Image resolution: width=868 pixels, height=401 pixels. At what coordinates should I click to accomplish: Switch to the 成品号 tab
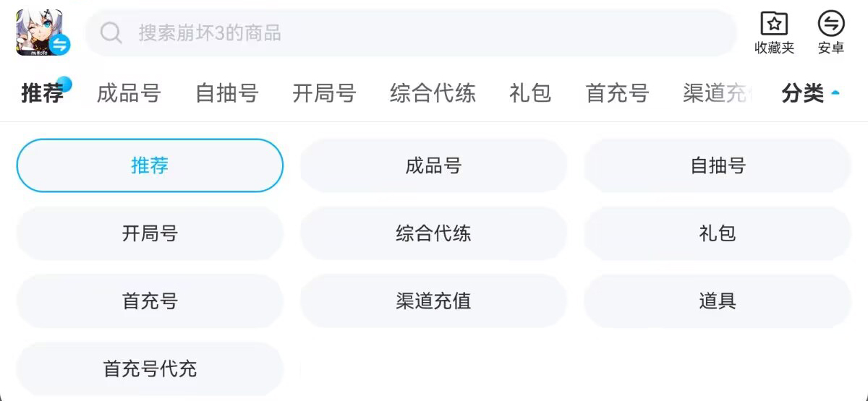129,93
